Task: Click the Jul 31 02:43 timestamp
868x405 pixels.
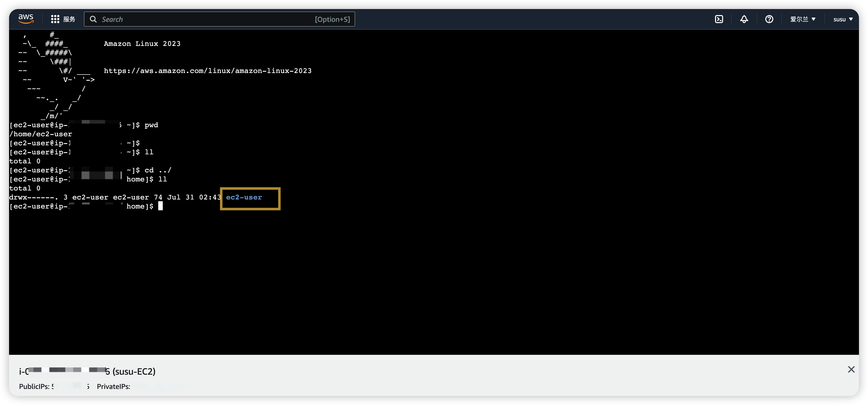Action: click(194, 197)
